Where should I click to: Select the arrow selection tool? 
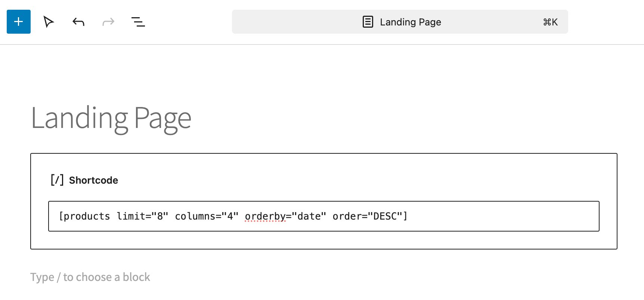click(x=49, y=22)
